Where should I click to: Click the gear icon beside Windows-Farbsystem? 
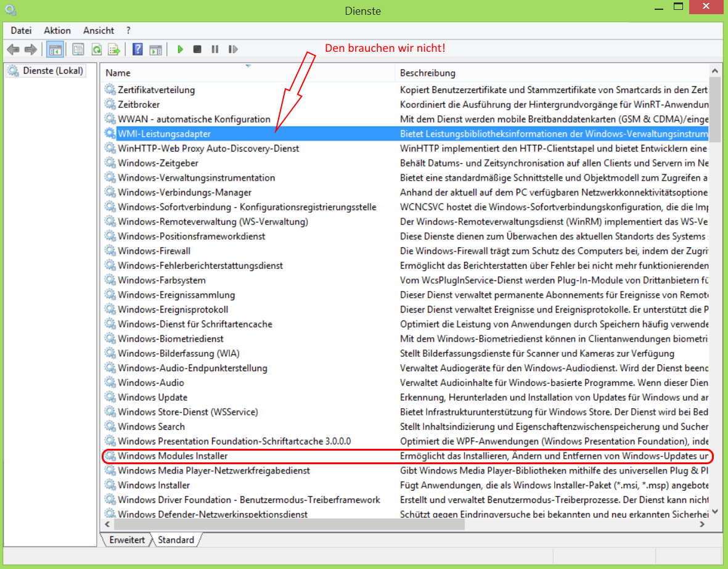110,280
